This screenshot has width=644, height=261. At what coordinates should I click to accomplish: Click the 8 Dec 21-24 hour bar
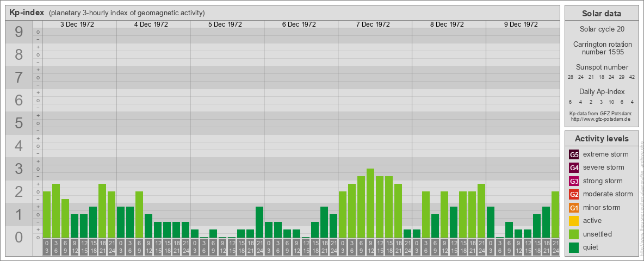[x=481, y=210]
